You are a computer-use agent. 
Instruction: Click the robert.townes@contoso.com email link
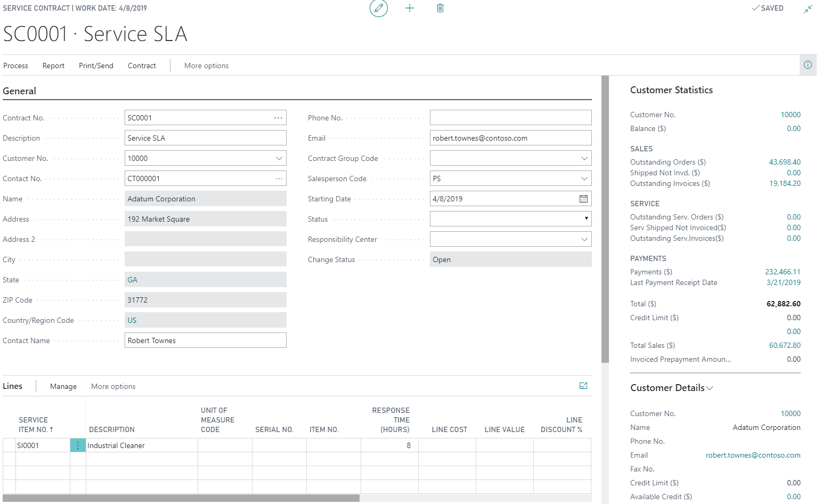[x=753, y=454]
